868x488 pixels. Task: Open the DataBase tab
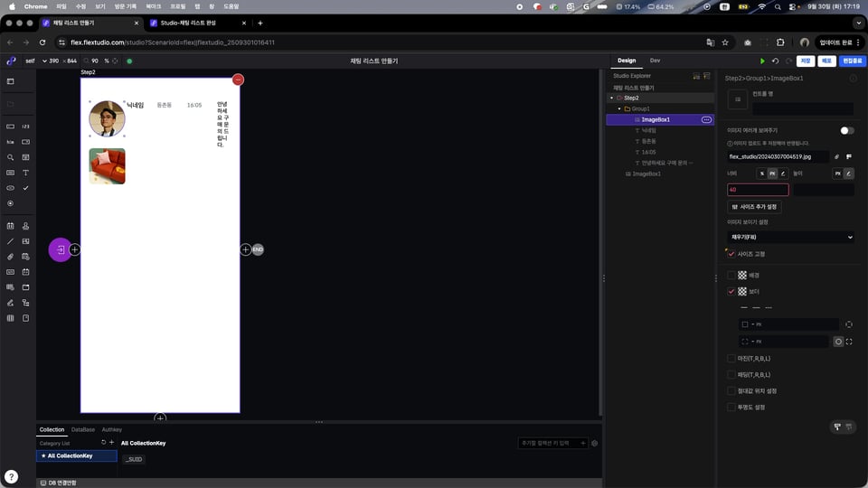(83, 429)
